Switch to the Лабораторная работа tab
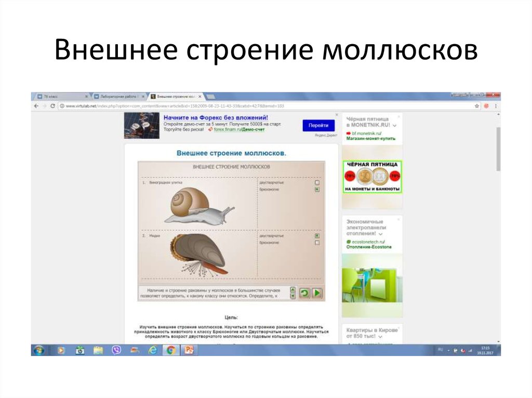 coord(117,96)
